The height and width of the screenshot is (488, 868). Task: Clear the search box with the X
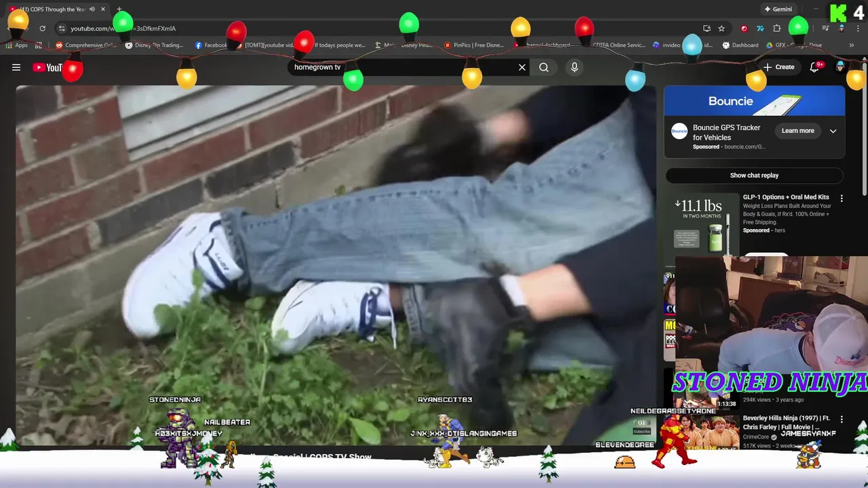tap(522, 67)
